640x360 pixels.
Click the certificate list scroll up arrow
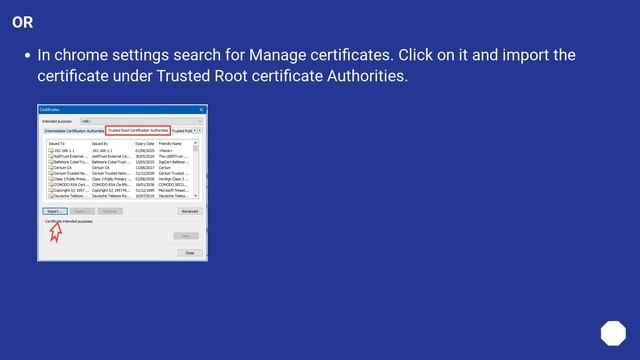pos(196,143)
